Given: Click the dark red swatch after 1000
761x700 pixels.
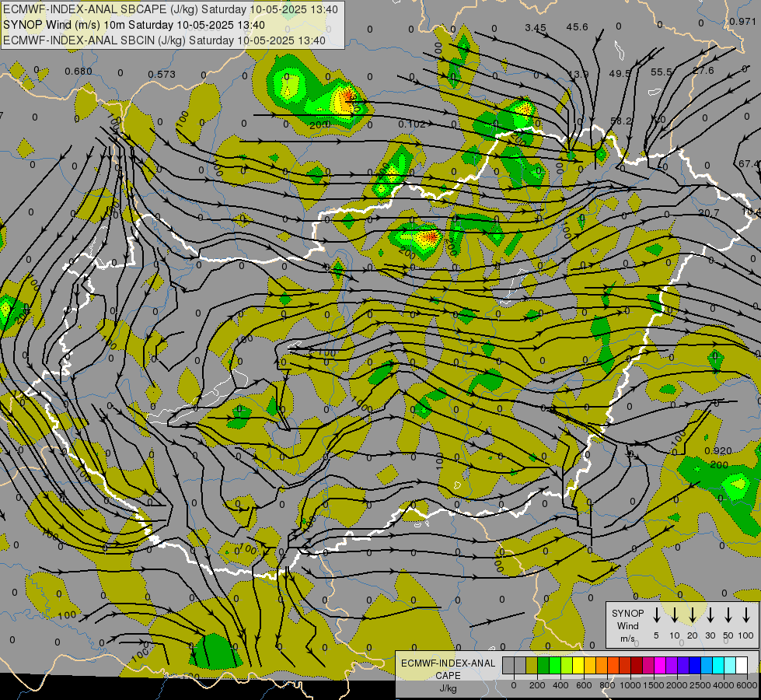Looking at the screenshot, I should tap(637, 665).
